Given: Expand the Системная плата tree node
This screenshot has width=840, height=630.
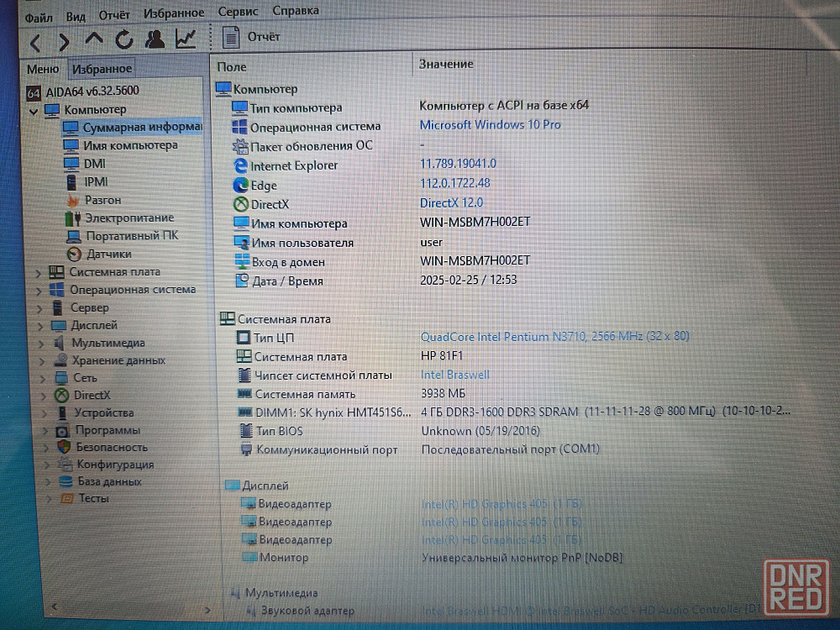Looking at the screenshot, I should tap(38, 273).
